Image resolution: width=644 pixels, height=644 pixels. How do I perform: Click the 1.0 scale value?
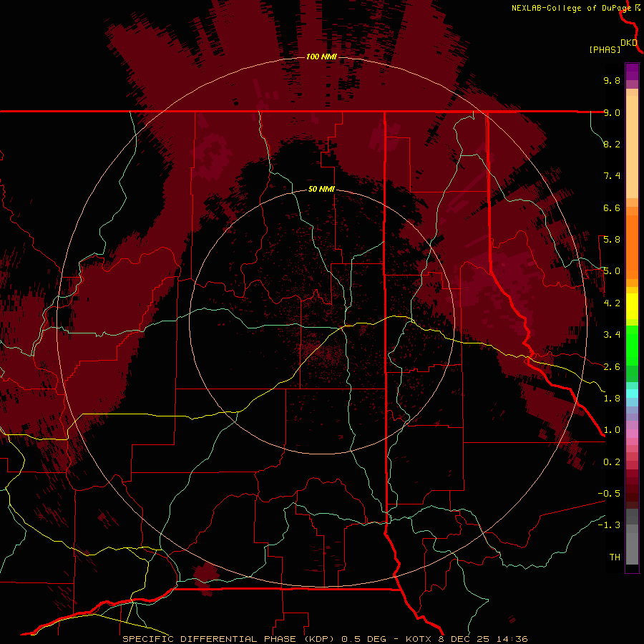click(612, 430)
